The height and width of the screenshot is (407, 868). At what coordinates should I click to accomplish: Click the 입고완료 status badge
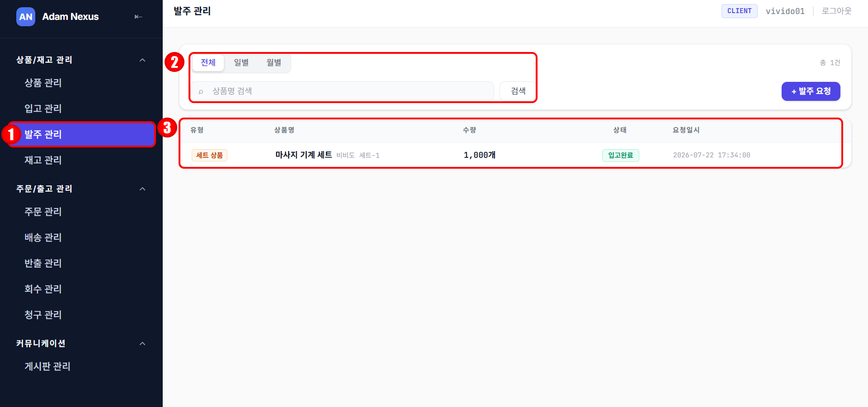[x=620, y=155]
